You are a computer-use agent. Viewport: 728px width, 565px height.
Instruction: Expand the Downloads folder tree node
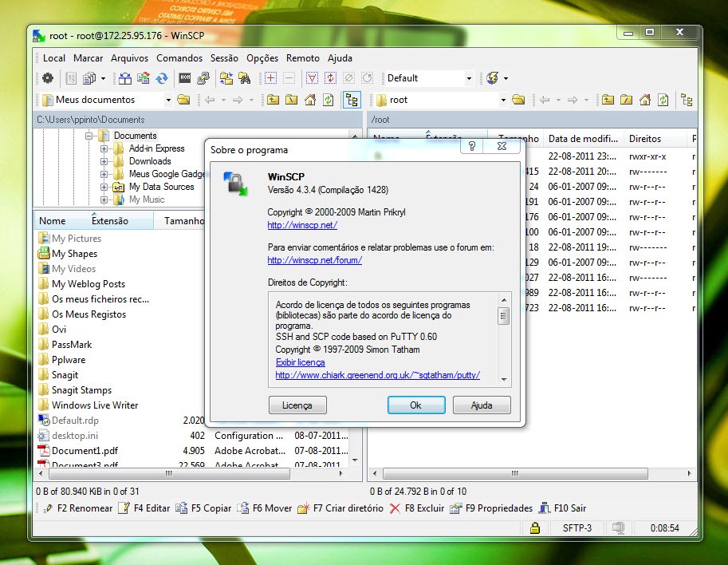coord(104,161)
